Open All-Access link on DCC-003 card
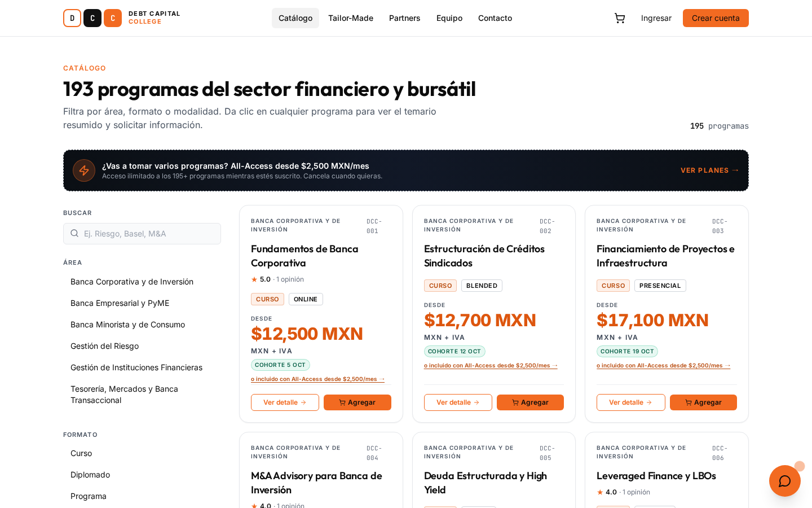812x508 pixels. tap(664, 366)
